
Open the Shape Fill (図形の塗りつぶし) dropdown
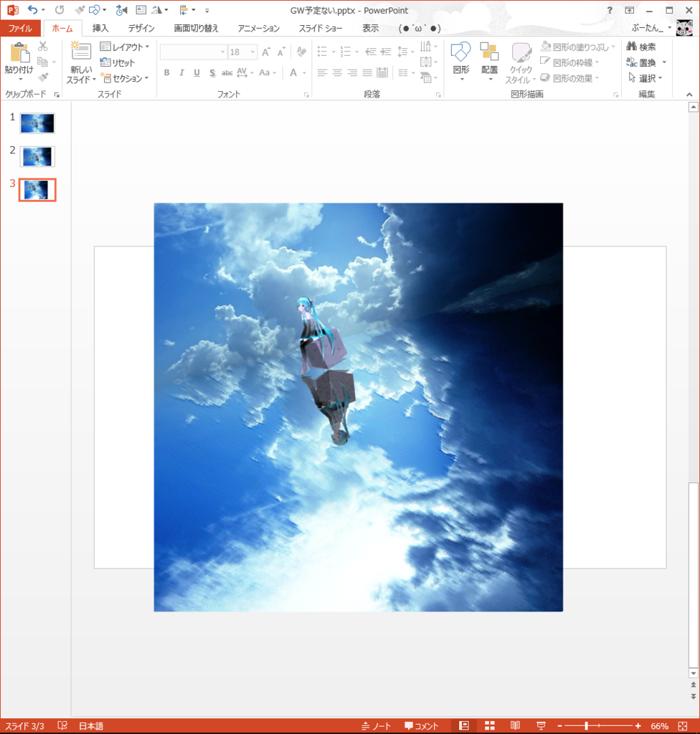[x=577, y=47]
